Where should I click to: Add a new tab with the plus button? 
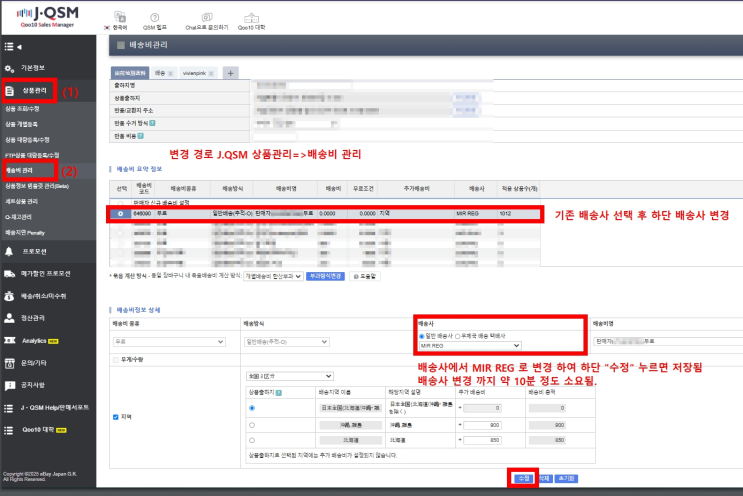230,73
